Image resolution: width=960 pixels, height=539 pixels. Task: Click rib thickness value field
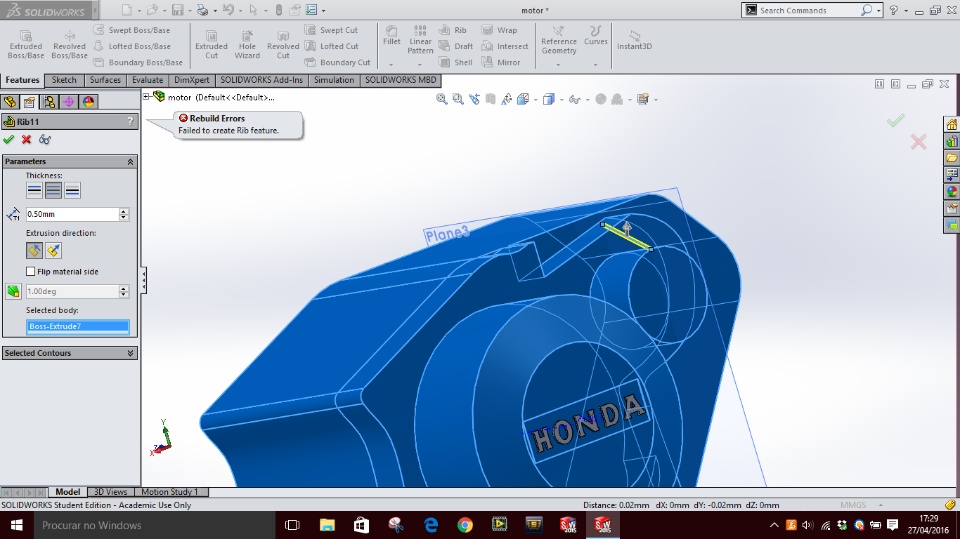click(x=72, y=214)
